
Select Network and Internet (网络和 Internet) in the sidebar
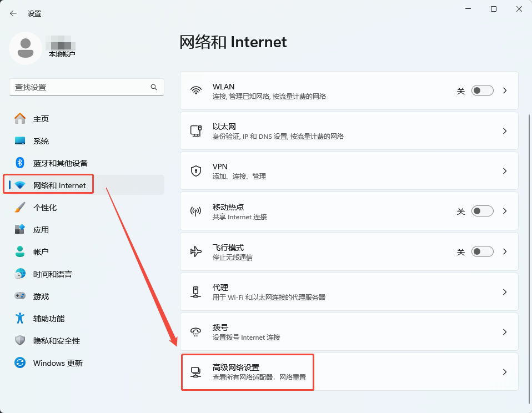[x=87, y=185]
